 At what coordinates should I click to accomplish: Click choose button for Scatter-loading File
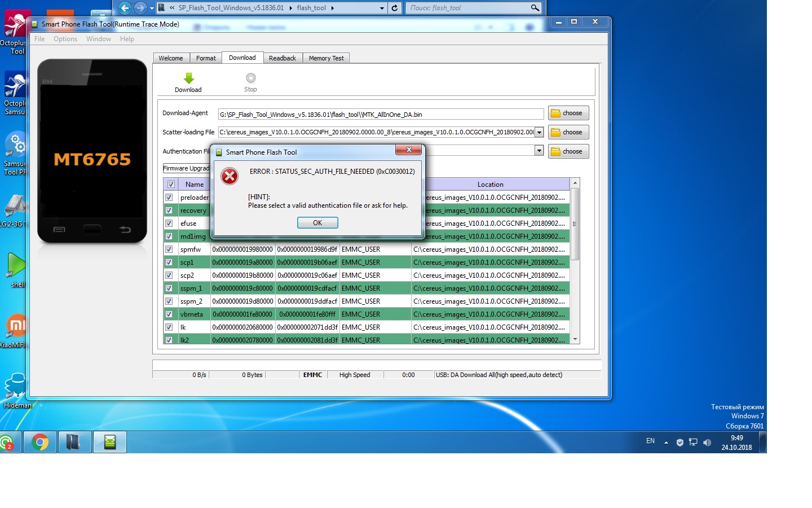tap(568, 132)
